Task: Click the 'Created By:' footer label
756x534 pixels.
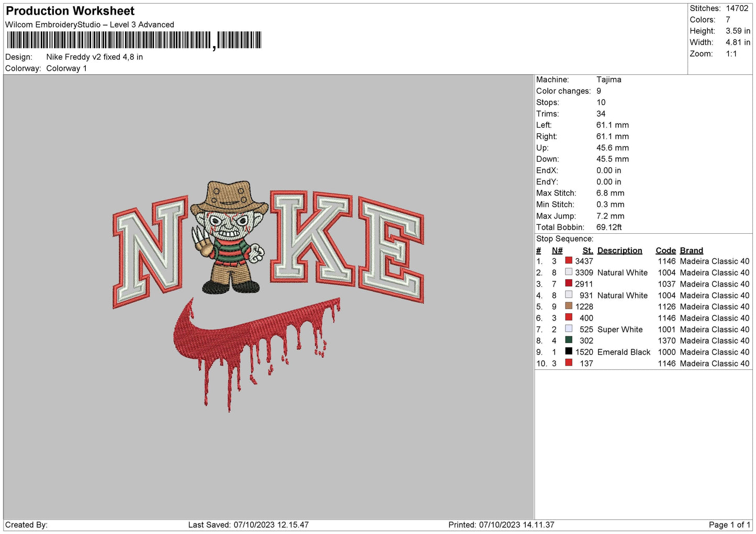Action: (x=26, y=525)
